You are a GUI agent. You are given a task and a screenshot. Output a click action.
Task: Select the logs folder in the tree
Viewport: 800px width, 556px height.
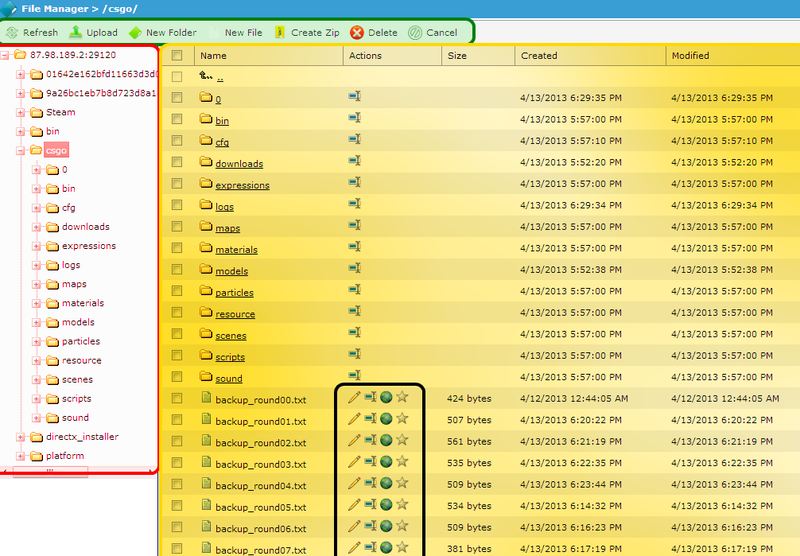[71, 265]
